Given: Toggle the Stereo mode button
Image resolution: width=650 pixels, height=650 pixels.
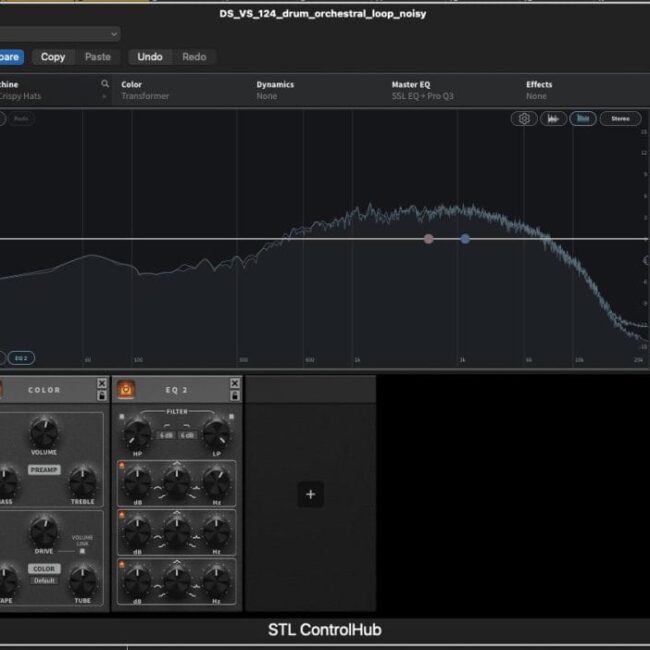Looking at the screenshot, I should [620, 119].
